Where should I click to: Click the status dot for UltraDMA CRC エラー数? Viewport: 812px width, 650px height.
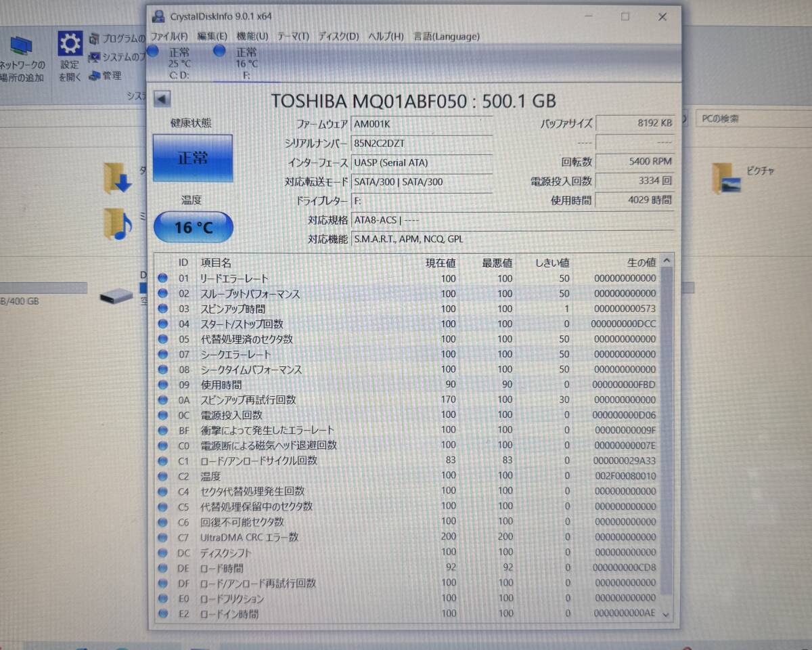(x=163, y=537)
